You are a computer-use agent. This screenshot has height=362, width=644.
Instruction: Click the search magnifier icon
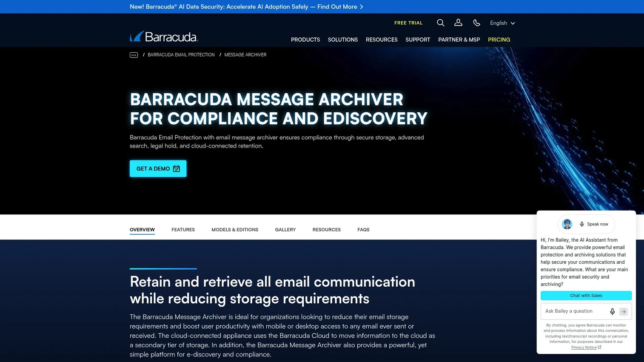pyautogui.click(x=441, y=23)
